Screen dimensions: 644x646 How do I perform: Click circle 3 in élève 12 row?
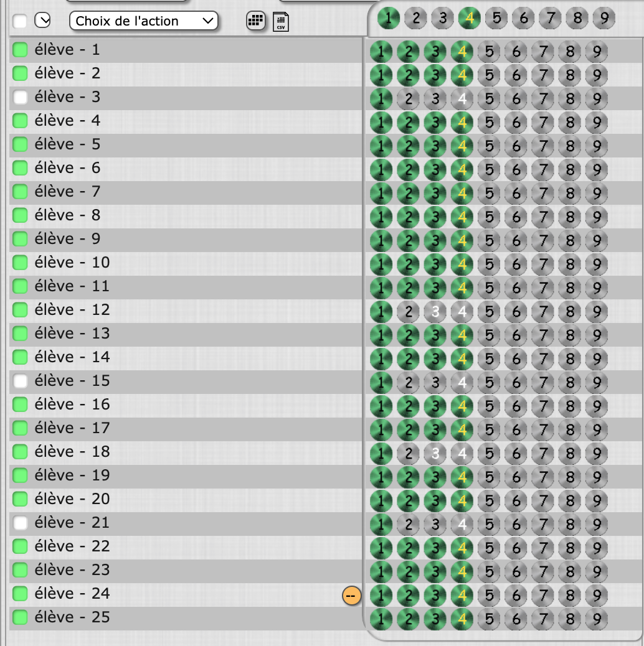tap(435, 312)
